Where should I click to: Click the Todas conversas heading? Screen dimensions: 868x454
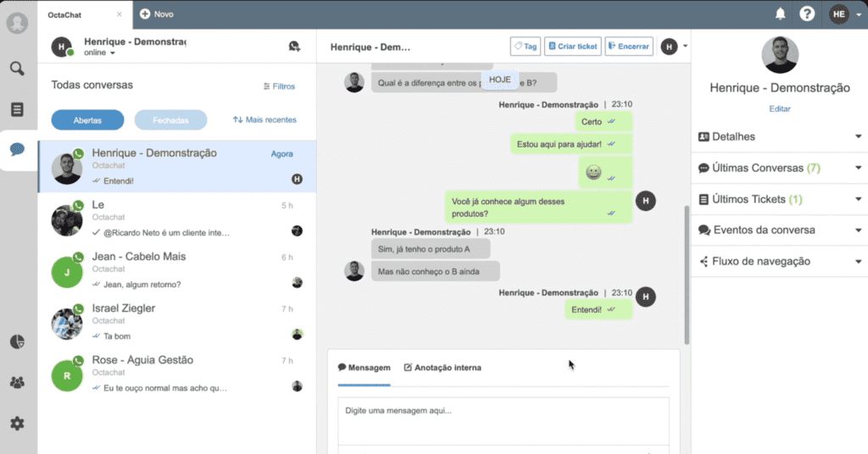pyautogui.click(x=92, y=86)
